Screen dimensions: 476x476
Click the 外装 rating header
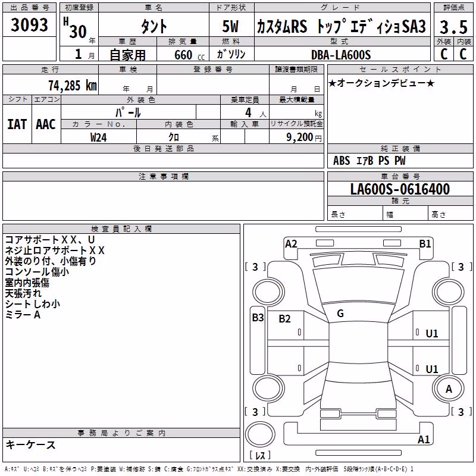coord(444,42)
